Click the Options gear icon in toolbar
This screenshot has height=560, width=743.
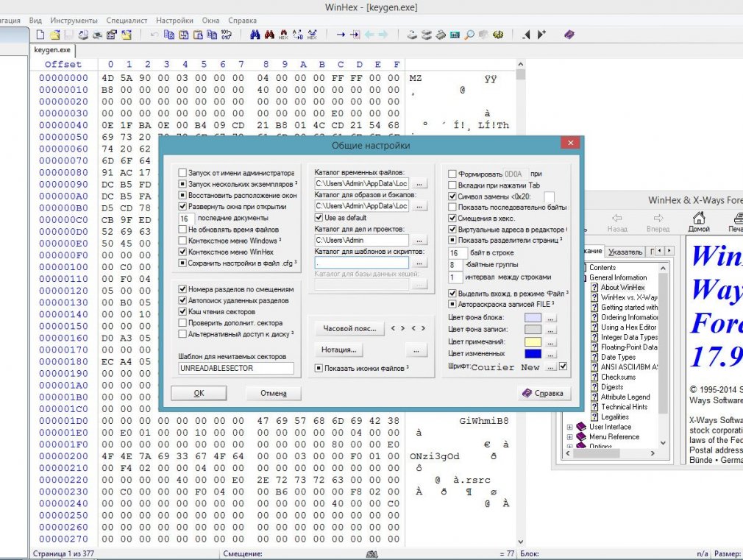point(497,35)
